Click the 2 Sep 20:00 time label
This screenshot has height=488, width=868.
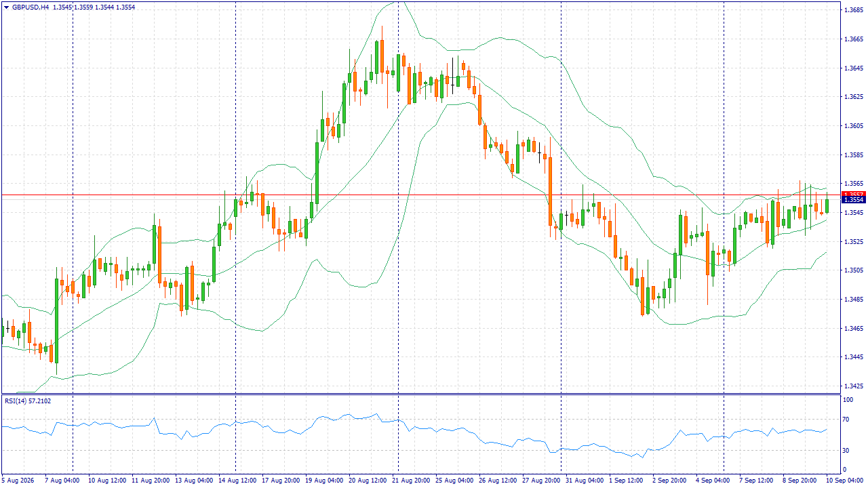(669, 480)
